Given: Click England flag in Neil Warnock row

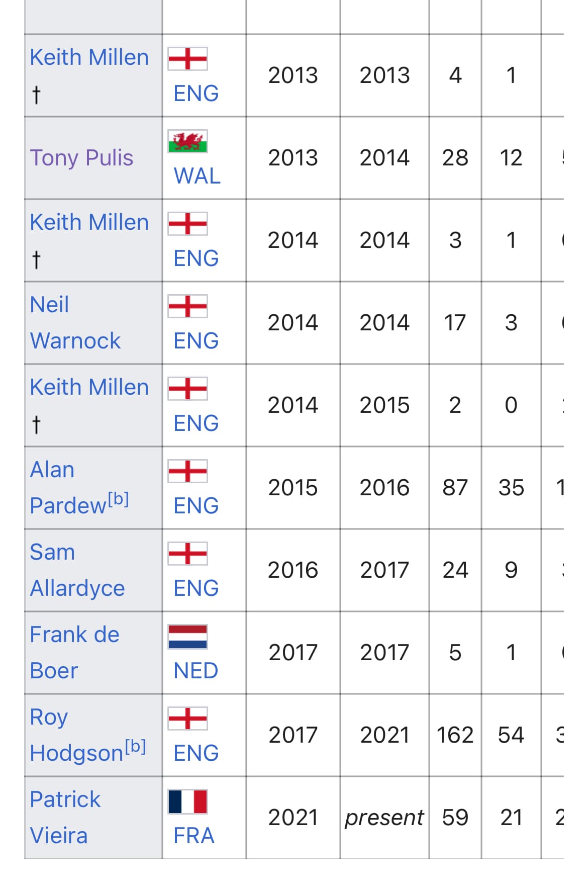Looking at the screenshot, I should (x=187, y=306).
